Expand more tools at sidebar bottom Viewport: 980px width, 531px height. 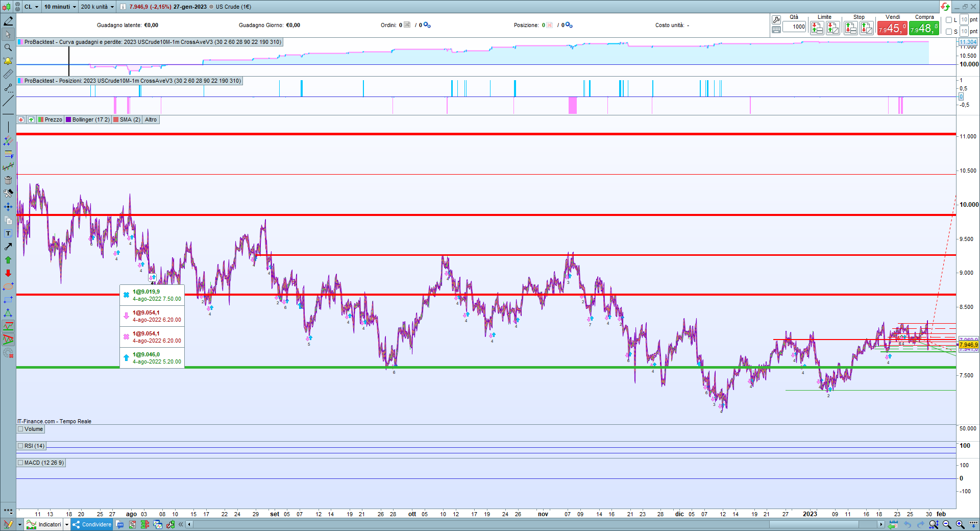(x=8, y=510)
